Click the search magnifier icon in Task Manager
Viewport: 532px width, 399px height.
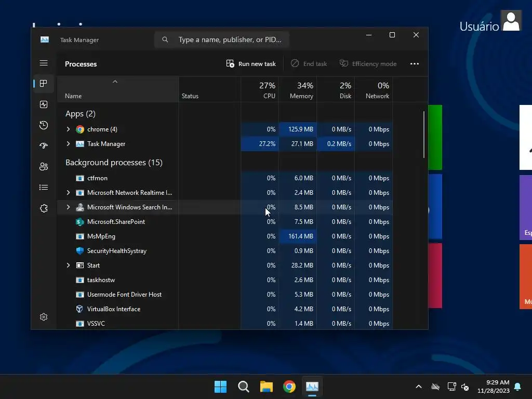[165, 39]
